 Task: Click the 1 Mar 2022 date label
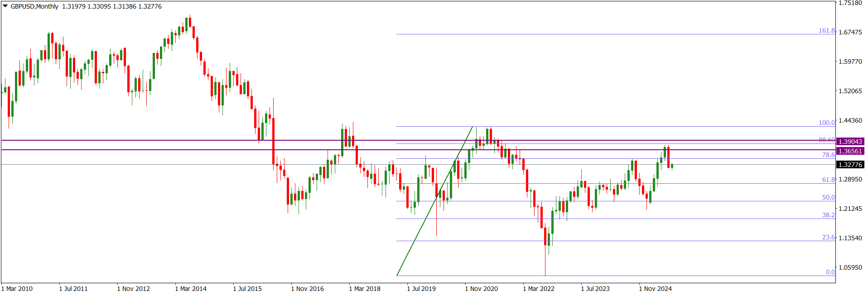539,289
